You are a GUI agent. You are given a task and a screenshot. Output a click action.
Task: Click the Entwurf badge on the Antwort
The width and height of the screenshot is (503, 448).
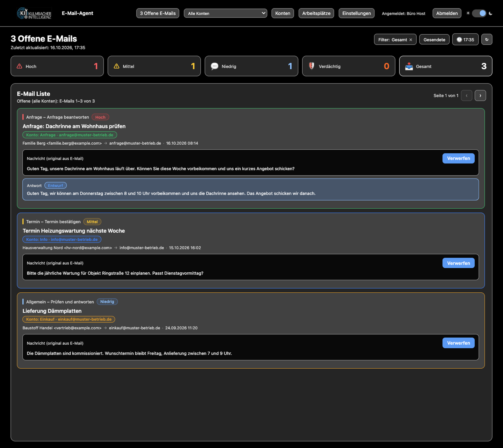(55, 186)
